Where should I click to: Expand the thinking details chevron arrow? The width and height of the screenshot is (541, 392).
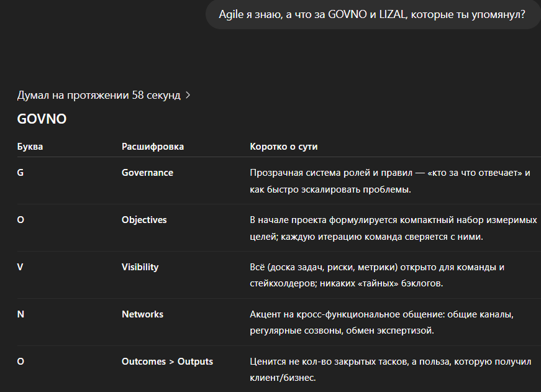[188, 96]
